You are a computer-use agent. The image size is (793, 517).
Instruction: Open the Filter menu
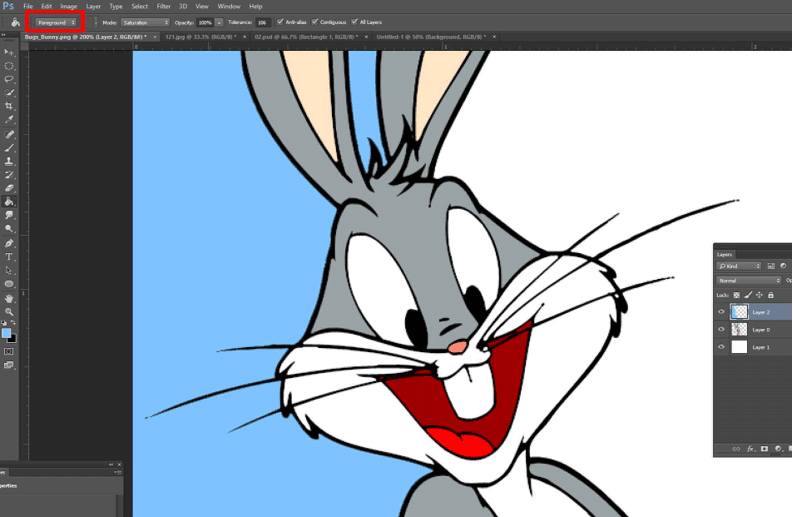(163, 7)
